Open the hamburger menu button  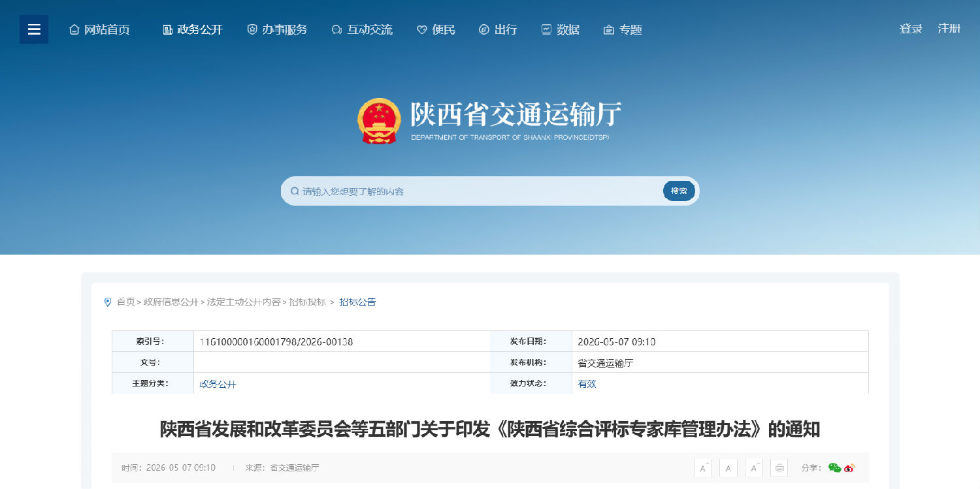[x=34, y=29]
